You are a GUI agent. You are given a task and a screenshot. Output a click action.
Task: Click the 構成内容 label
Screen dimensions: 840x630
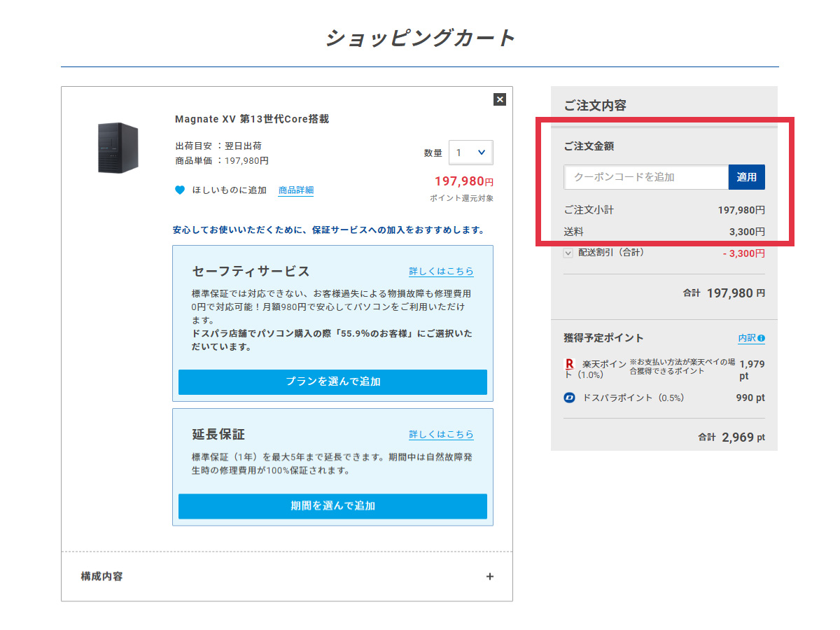click(102, 577)
